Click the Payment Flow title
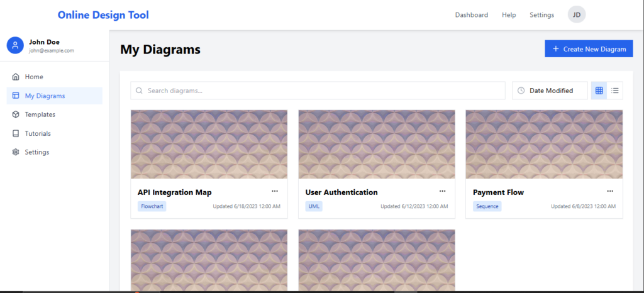The width and height of the screenshot is (644, 293). click(498, 192)
